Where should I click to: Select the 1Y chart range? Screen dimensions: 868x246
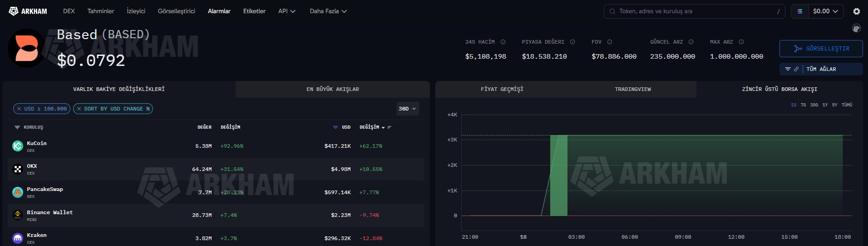825,105
